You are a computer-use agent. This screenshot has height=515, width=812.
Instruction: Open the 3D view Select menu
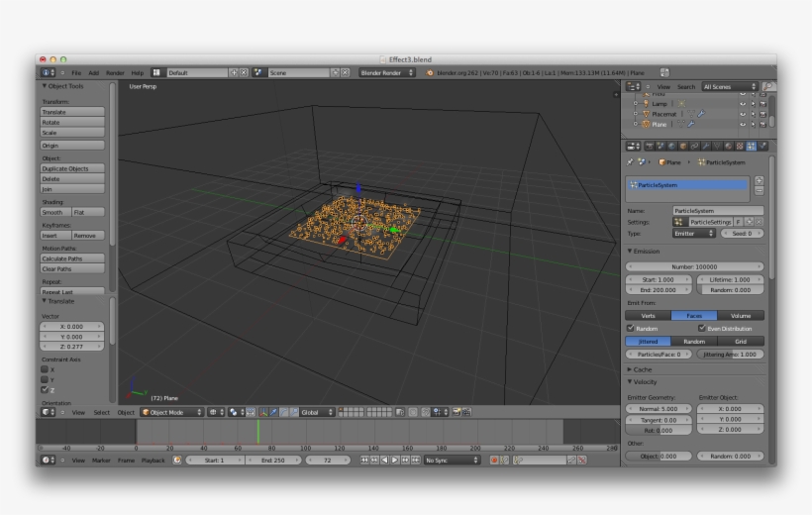point(101,412)
